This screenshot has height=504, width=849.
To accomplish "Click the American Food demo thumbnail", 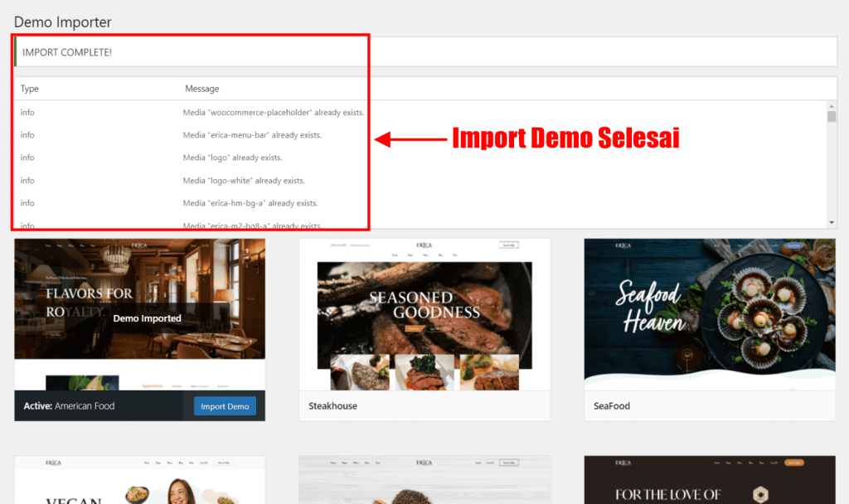I will coord(139,314).
